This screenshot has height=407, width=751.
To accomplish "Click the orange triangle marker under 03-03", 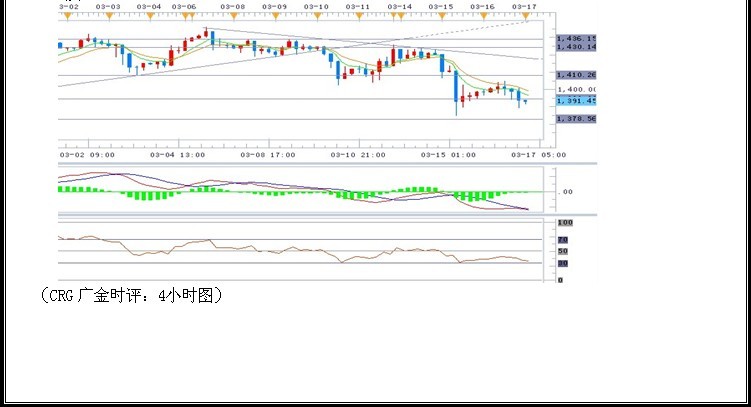I will pos(109,16).
